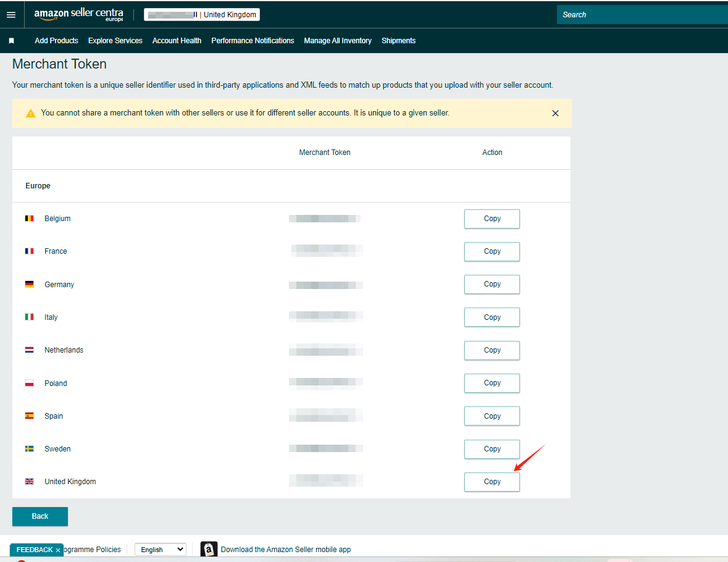The height and width of the screenshot is (562, 728).
Task: Copy the Spain merchant token
Action: [492, 416]
